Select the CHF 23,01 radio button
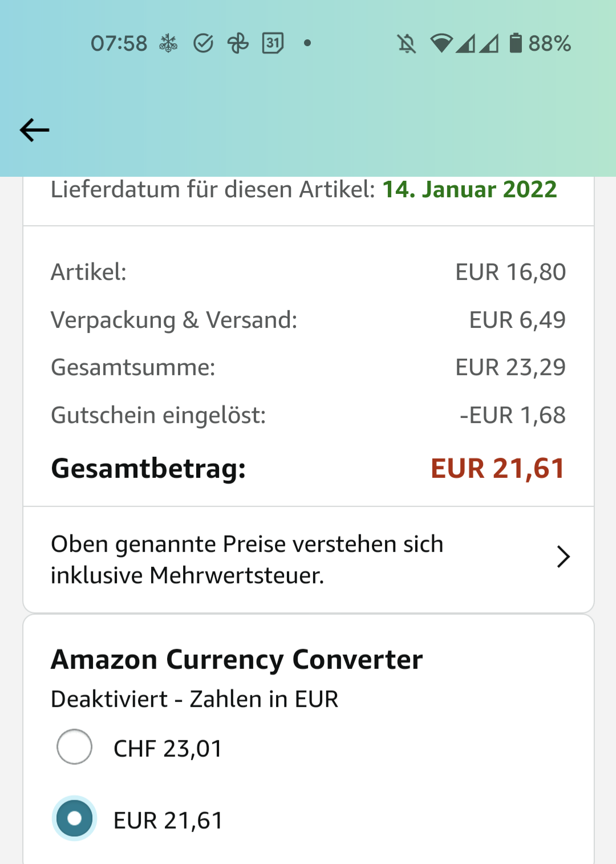Viewport: 616px width, 864px height. 75,747
